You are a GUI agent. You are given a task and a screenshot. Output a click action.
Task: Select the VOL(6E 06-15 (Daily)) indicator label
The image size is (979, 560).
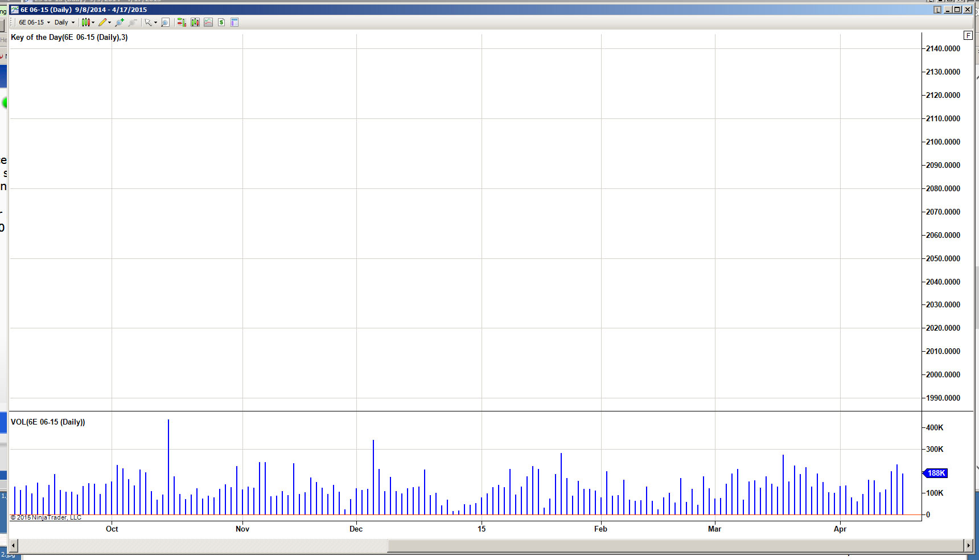[x=48, y=422]
